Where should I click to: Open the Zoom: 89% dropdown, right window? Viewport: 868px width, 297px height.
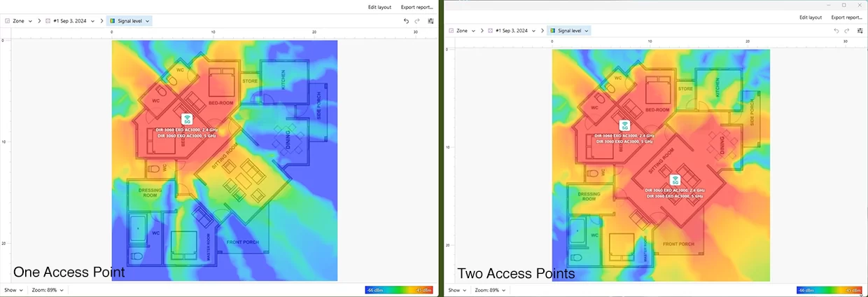pyautogui.click(x=490, y=289)
